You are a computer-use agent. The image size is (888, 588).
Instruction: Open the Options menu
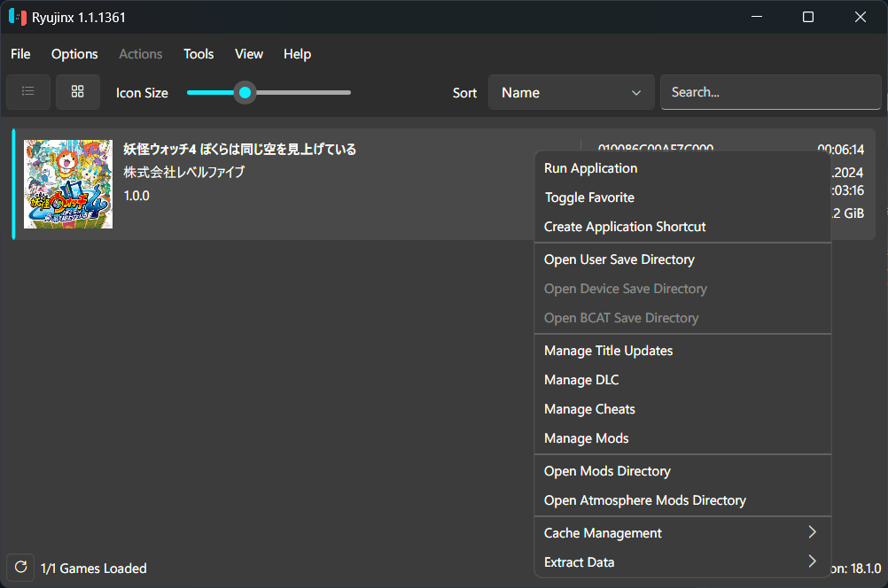74,54
